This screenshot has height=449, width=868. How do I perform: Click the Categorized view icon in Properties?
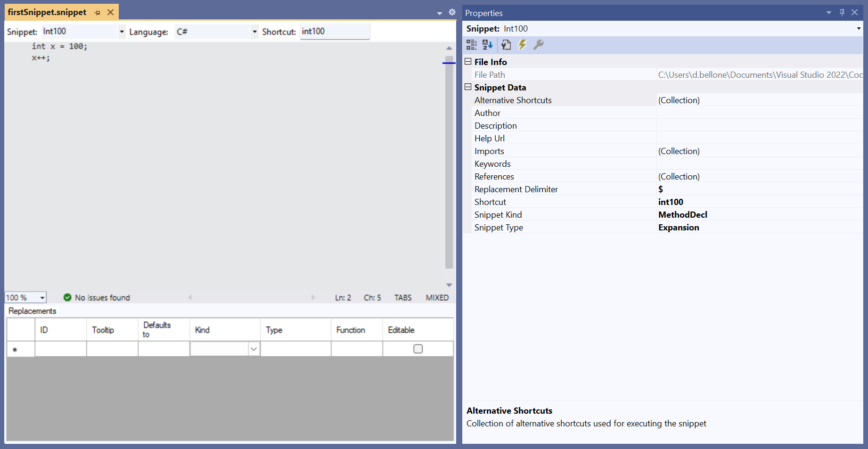(x=471, y=45)
